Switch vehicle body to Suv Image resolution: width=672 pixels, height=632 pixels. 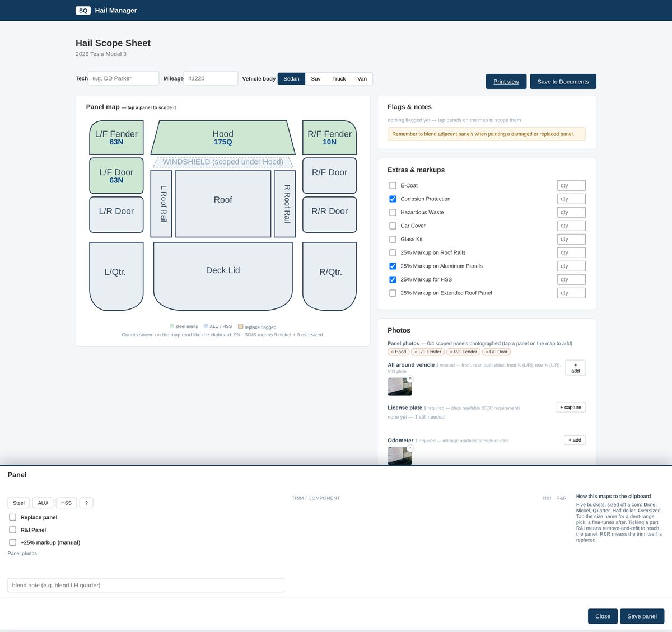pos(316,79)
